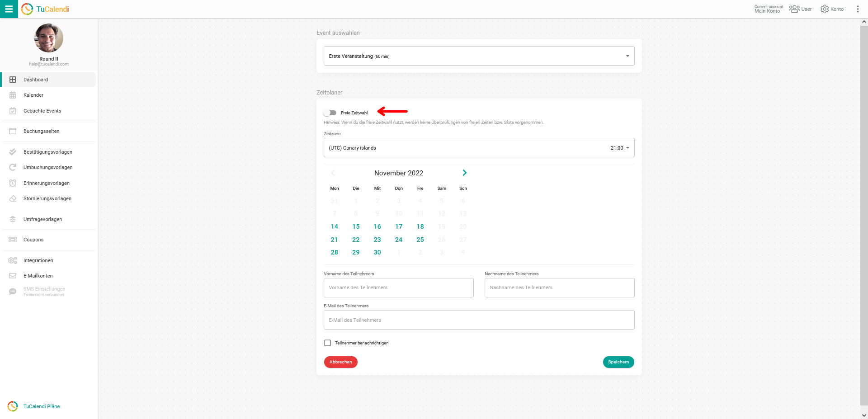Click the Vorname des Teilnehmers field
Image resolution: width=868 pixels, height=419 pixels.
[x=399, y=287]
